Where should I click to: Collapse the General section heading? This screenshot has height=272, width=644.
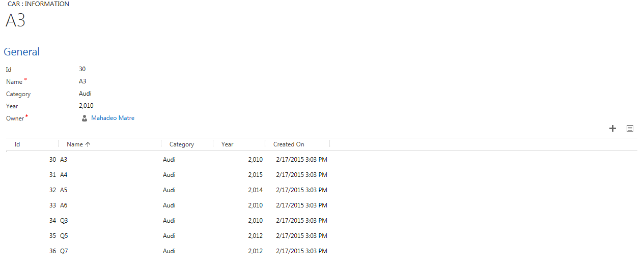pos(22,52)
